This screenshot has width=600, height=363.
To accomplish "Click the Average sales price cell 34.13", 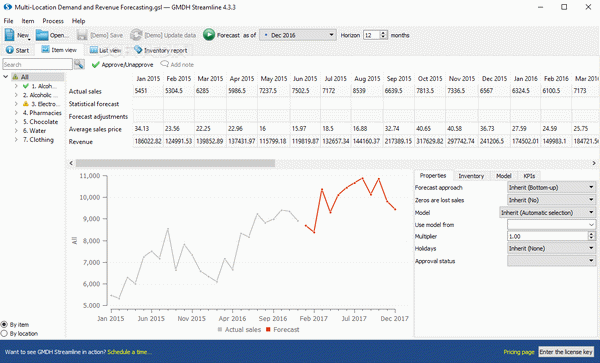I will pyautogui.click(x=148, y=129).
